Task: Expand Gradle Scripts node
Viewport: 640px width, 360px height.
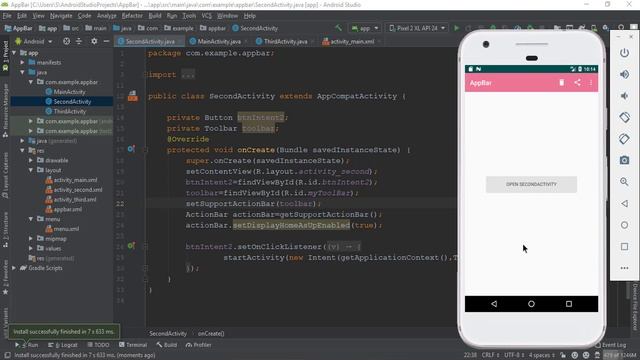Action: pyautogui.click(x=14, y=268)
